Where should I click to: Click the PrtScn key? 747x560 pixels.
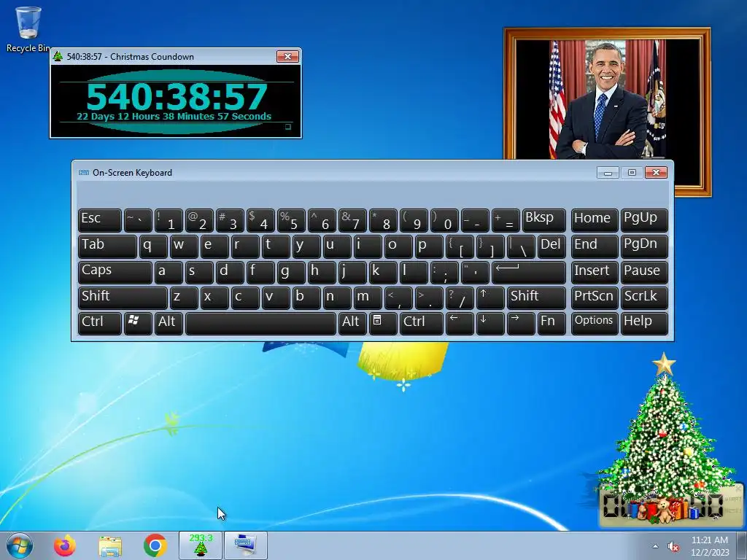(x=594, y=297)
